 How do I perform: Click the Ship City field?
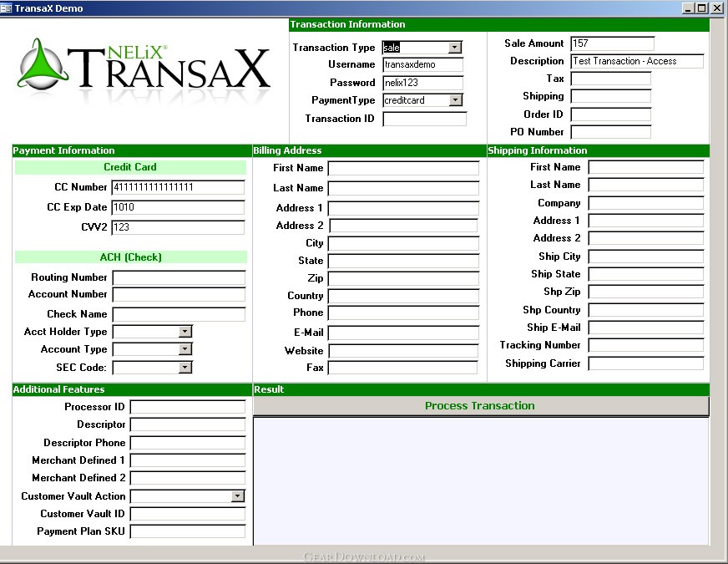(646, 257)
